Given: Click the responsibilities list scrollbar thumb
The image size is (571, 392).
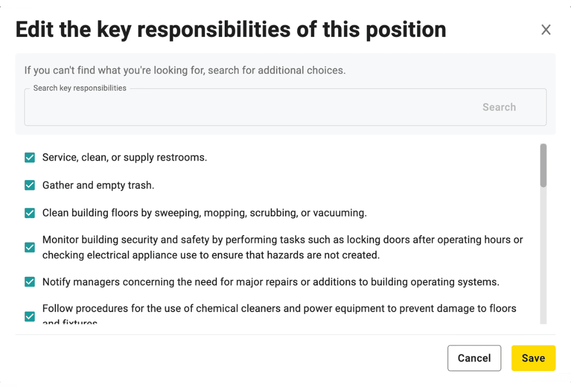Looking at the screenshot, I should point(544,165).
